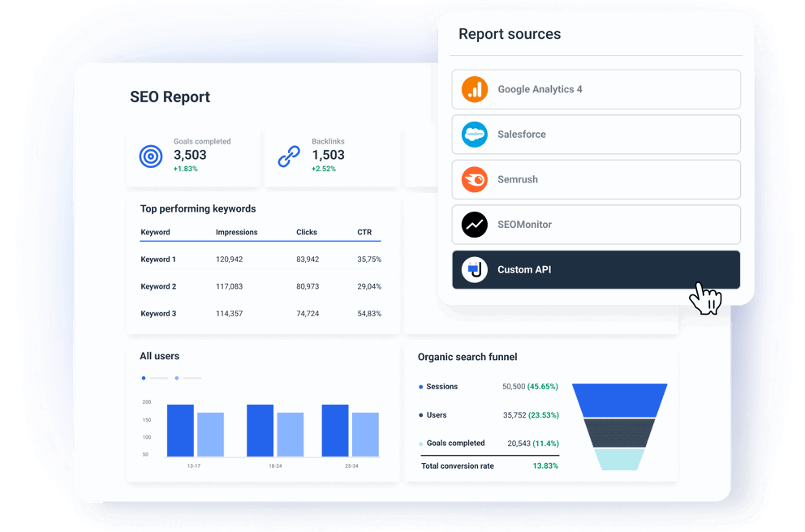805x532 pixels.
Task: Click the light blue bar for 18-24
Action: pos(290,435)
